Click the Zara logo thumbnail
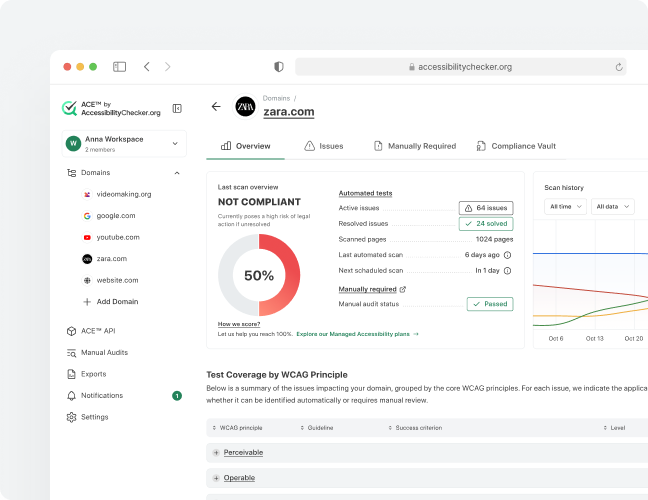This screenshot has height=500, width=648. (x=245, y=107)
